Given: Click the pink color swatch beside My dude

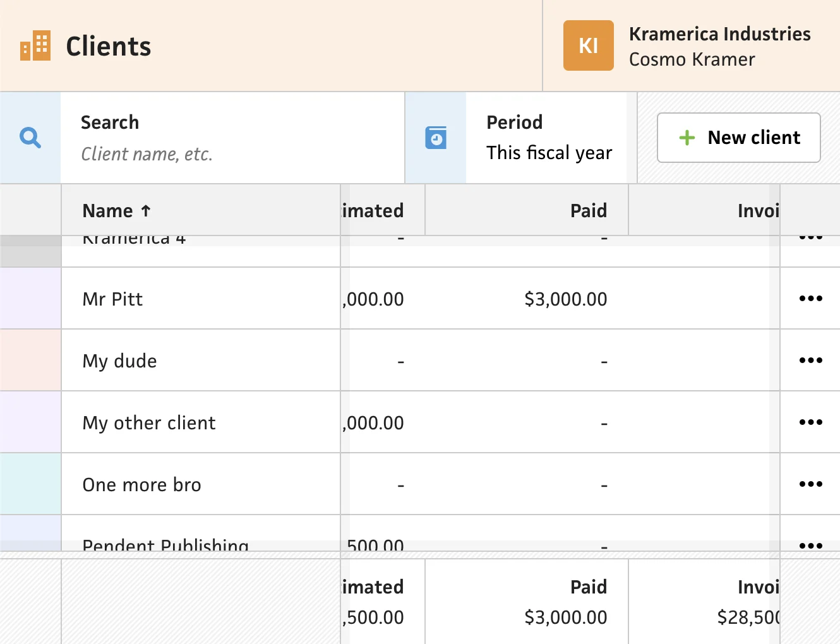Looking at the screenshot, I should click(x=30, y=361).
